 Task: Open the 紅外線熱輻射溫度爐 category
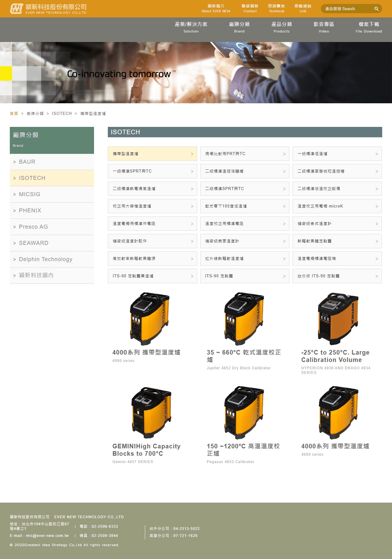point(245,259)
